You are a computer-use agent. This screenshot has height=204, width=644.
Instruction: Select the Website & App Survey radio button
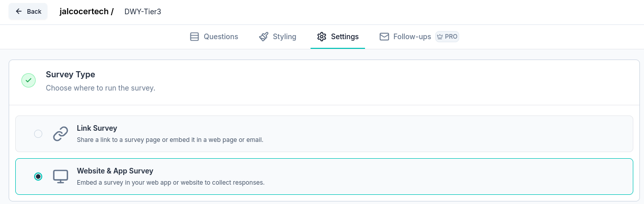pyautogui.click(x=38, y=177)
